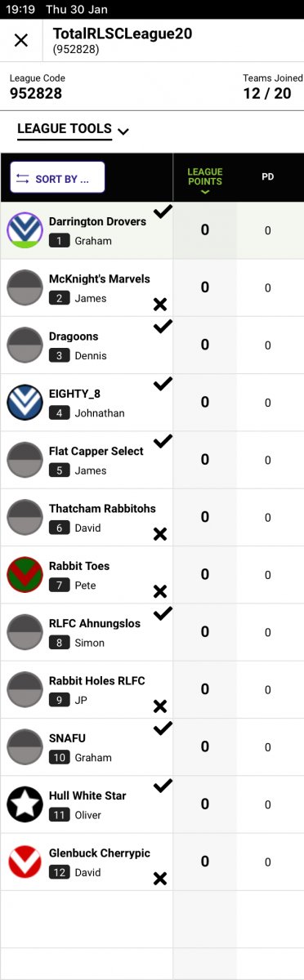Tap SNAFU grey default avatar
Viewport: 304px width, 980px height.
pos(25,747)
